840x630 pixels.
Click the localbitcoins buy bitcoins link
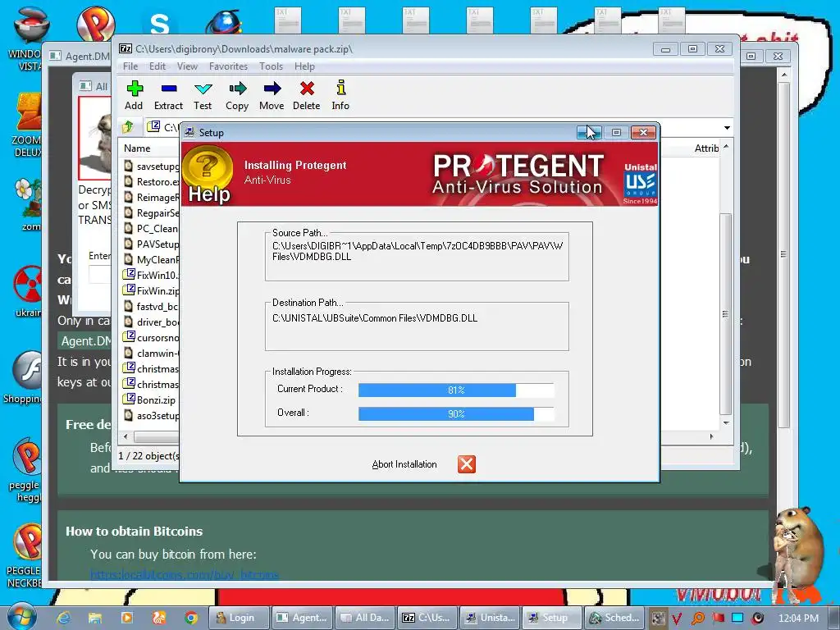point(185,575)
